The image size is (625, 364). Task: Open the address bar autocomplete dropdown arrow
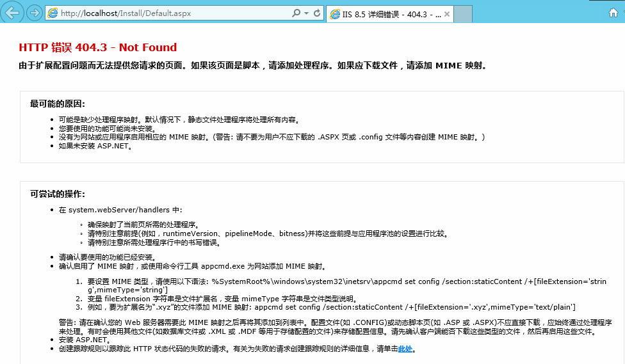tap(306, 13)
